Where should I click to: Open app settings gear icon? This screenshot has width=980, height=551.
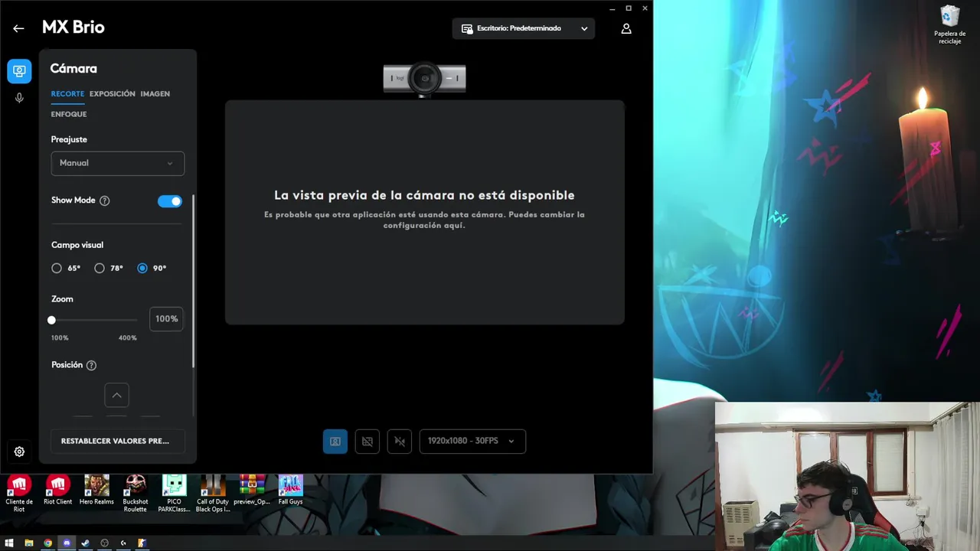(19, 452)
